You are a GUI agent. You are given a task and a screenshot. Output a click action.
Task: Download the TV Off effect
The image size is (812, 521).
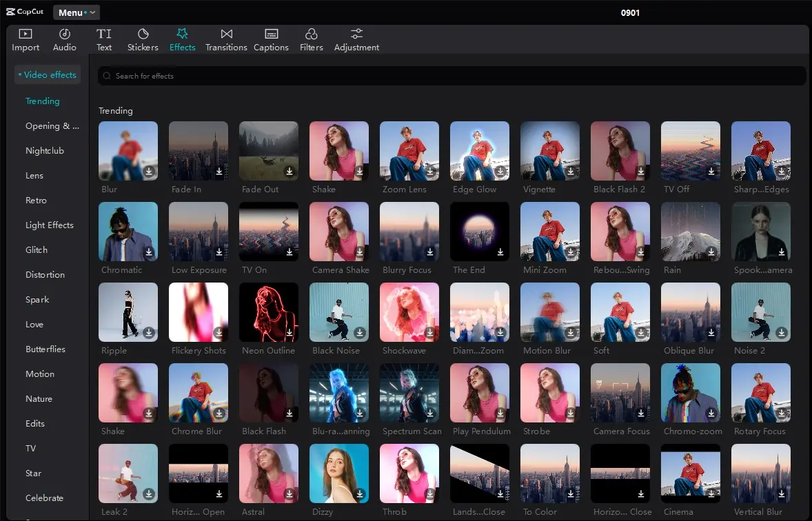click(x=711, y=172)
